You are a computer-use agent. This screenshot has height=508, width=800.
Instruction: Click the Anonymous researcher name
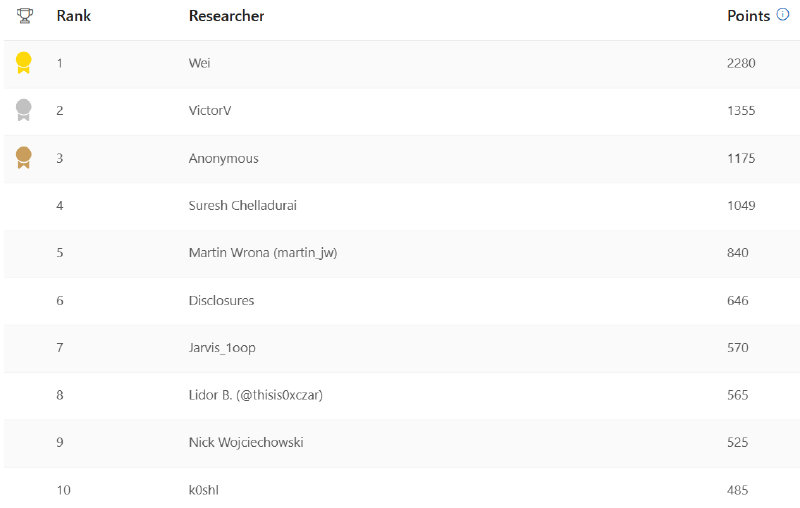(x=223, y=158)
